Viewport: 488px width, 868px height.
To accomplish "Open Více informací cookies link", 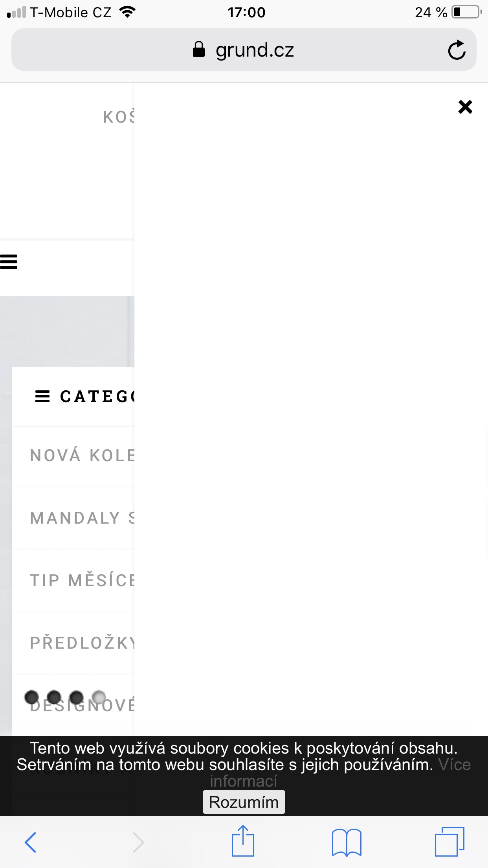I will 244,781.
